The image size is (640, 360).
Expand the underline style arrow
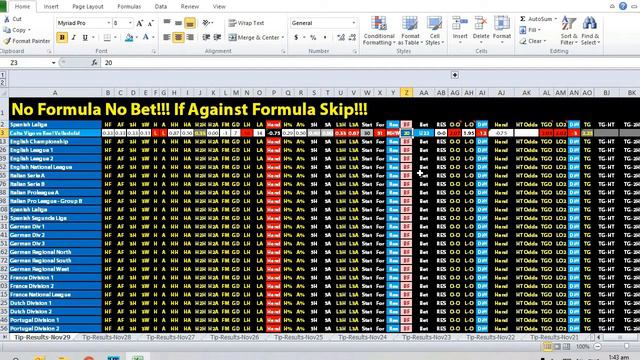93,38
